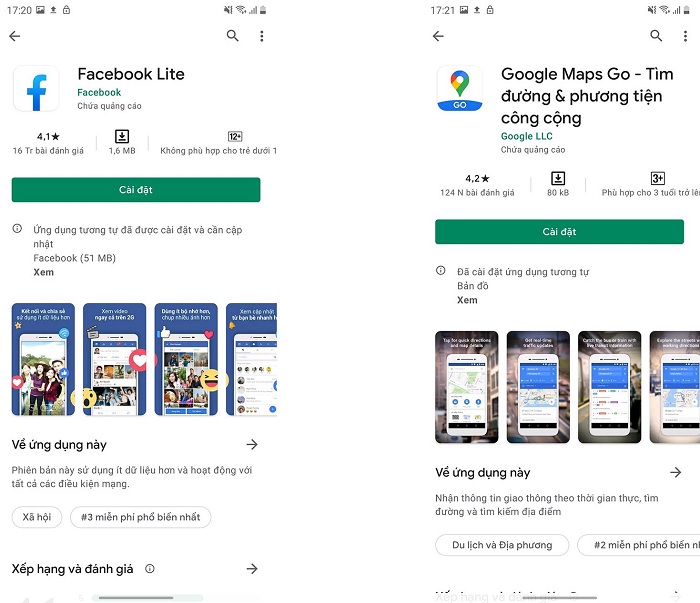The height and width of the screenshot is (603, 700).
Task: Tap the Google Maps Go app icon
Action: tap(460, 88)
